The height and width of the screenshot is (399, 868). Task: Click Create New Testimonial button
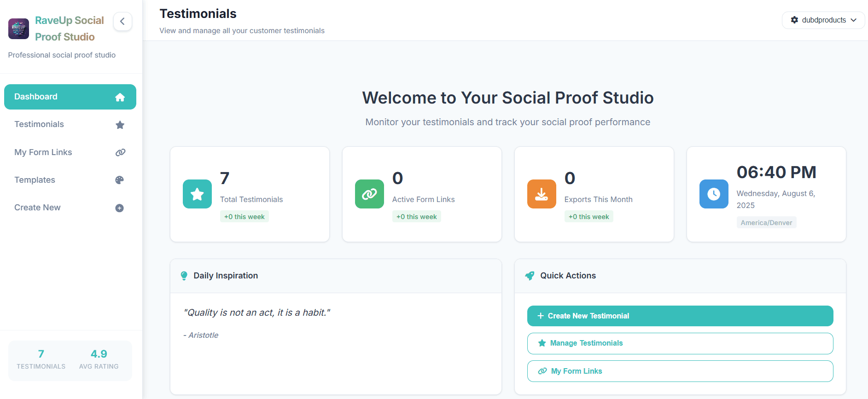tap(680, 316)
